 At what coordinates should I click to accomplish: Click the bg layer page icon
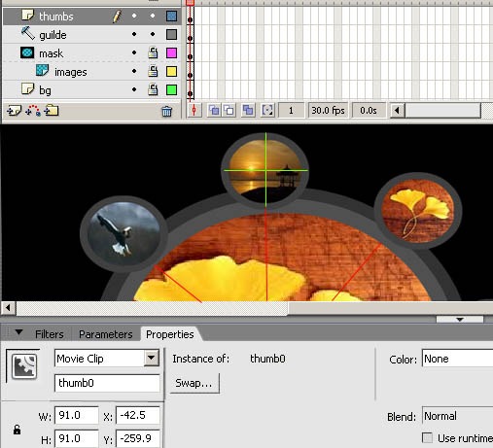click(27, 88)
